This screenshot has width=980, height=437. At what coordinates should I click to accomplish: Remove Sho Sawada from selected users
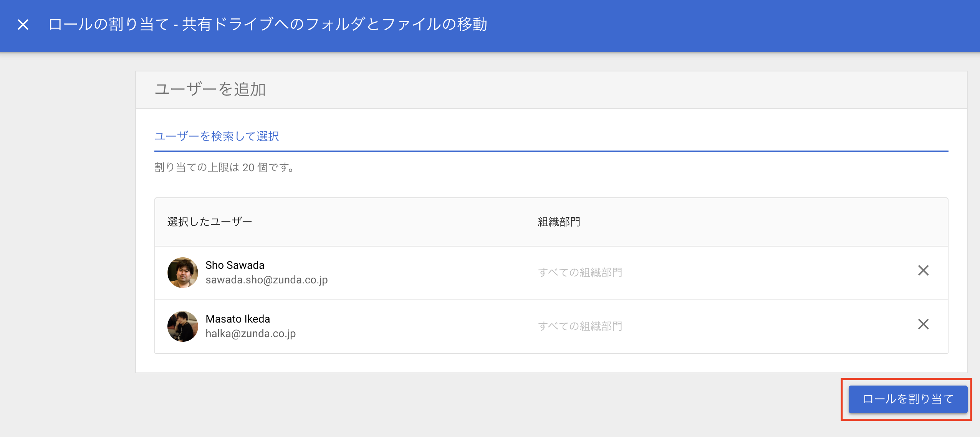[x=923, y=270]
